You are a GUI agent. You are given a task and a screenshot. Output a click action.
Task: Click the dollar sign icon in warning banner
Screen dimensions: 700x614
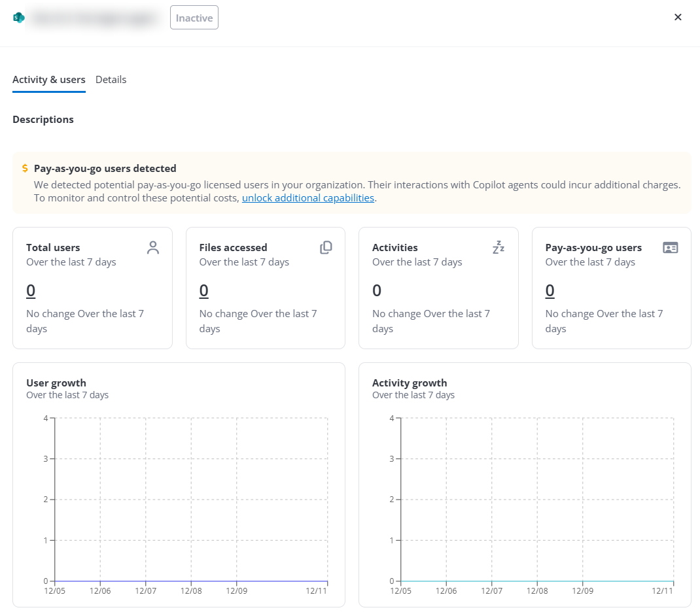point(25,169)
